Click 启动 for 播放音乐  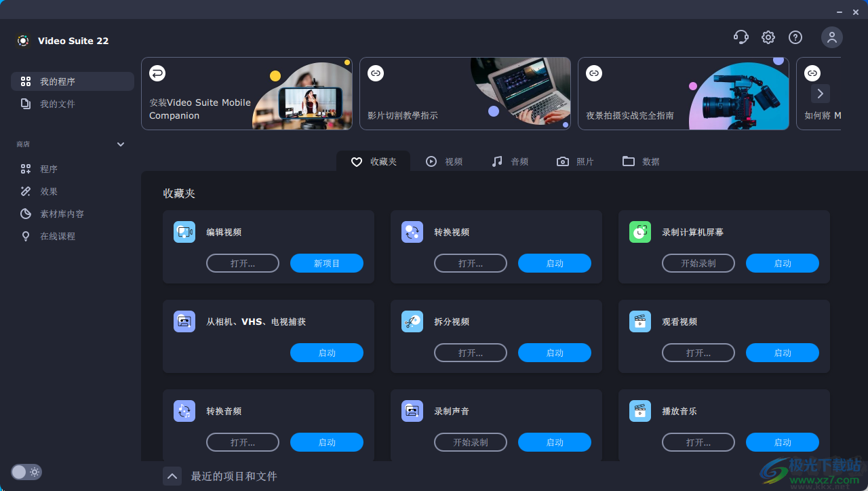coord(783,442)
